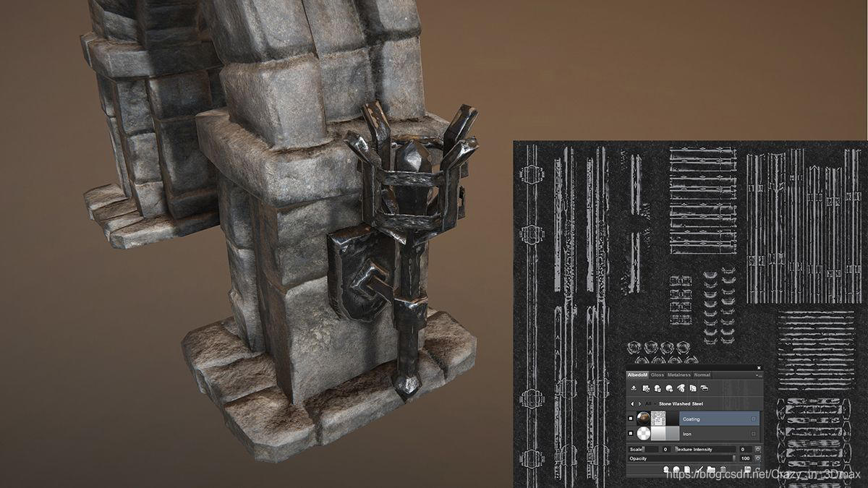This screenshot has height=488, width=868.
Task: Click the Opacity value field showing 100
Action: (745, 458)
